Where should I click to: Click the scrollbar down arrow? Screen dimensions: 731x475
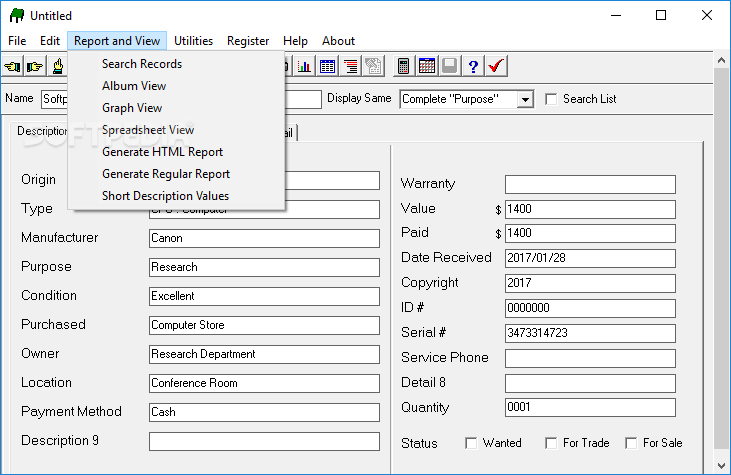point(721,465)
